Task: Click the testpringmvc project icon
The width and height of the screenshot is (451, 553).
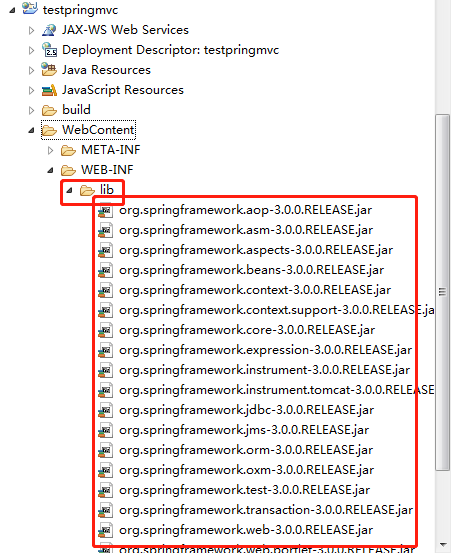Action: pos(30,8)
